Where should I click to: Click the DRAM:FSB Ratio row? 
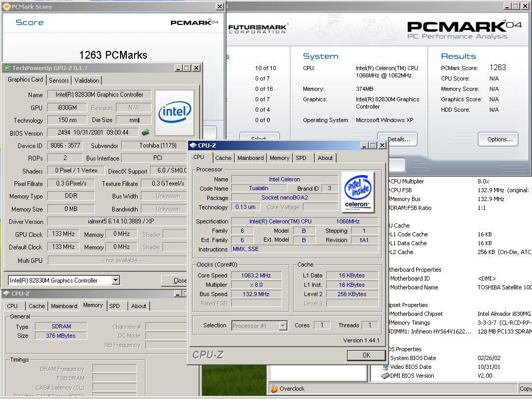pos(460,208)
